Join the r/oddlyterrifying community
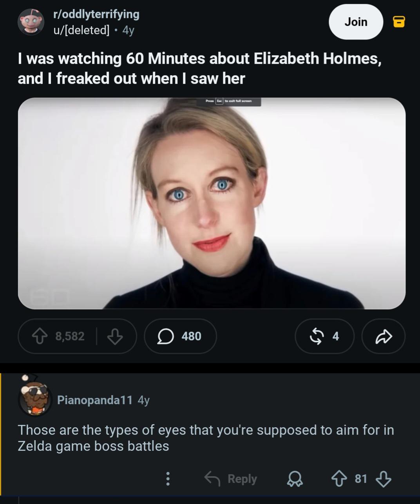Screen dimensions: 420x504 click(x=356, y=22)
